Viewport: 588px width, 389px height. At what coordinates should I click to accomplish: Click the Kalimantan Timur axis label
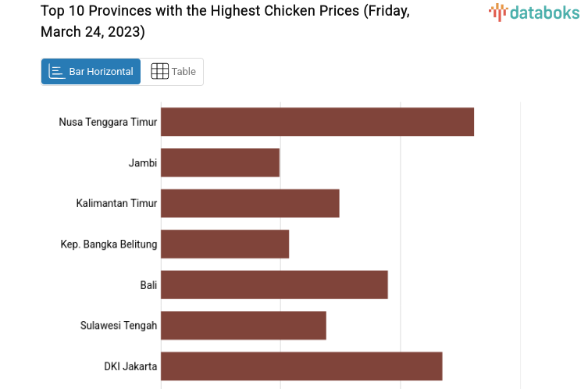[x=116, y=203]
